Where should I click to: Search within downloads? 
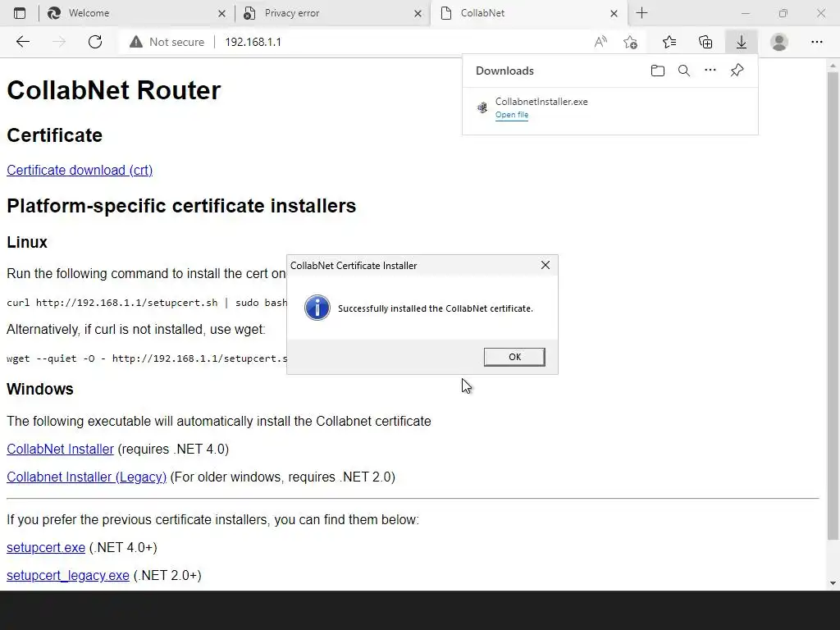click(683, 71)
